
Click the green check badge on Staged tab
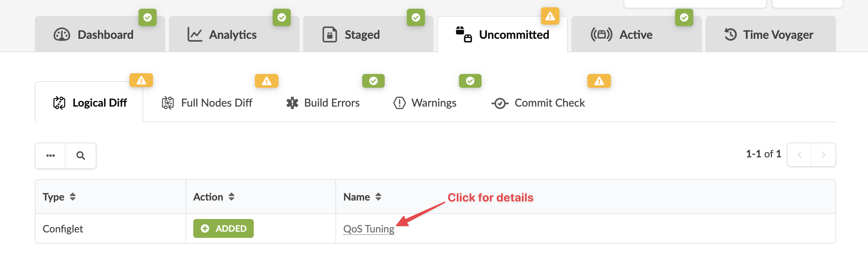tap(416, 17)
